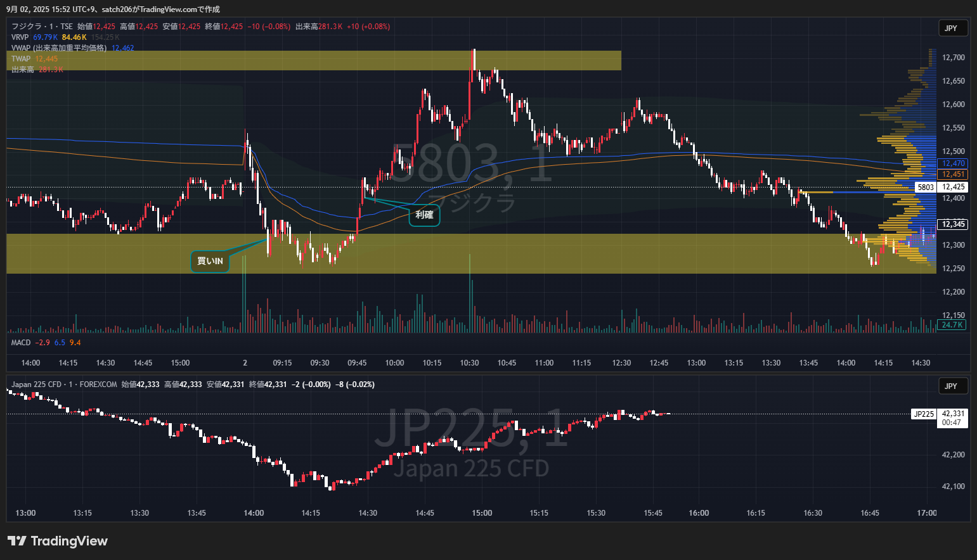
Task: Click the 12,200 price axis tick
Action: pyautogui.click(x=954, y=292)
